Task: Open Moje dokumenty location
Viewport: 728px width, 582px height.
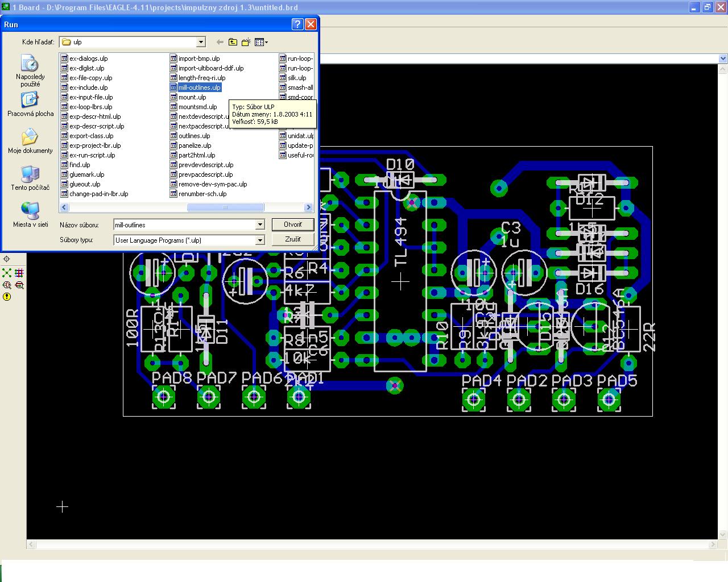Action: pyautogui.click(x=30, y=142)
